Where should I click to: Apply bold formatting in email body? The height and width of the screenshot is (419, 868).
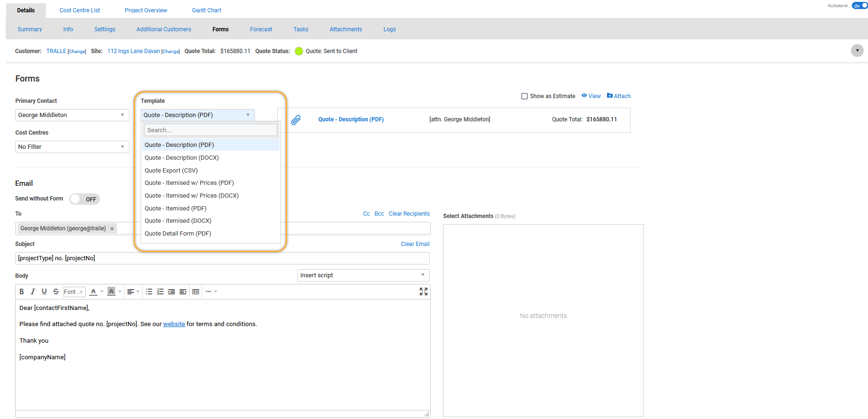click(22, 291)
